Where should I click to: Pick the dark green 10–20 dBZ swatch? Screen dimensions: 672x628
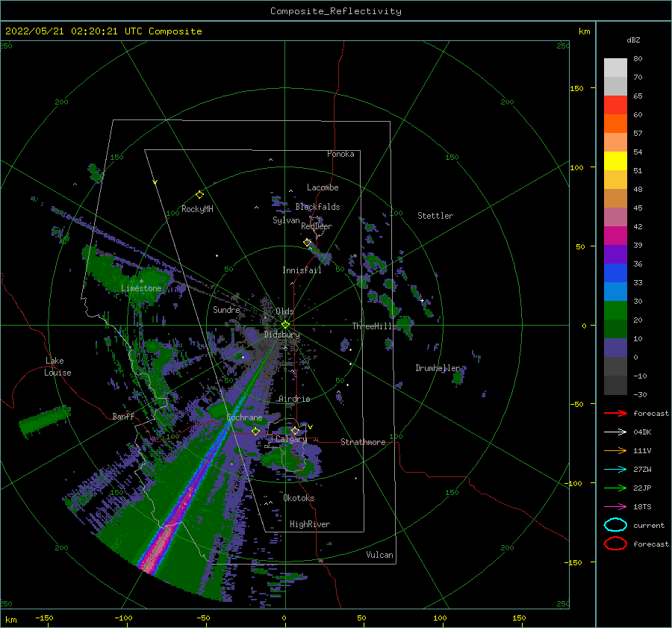tap(615, 329)
